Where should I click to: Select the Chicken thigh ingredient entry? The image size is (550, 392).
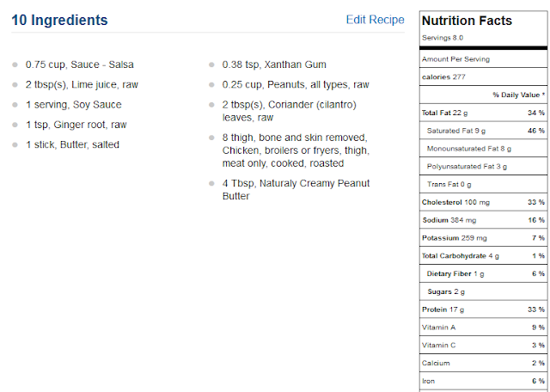pyautogui.click(x=296, y=150)
